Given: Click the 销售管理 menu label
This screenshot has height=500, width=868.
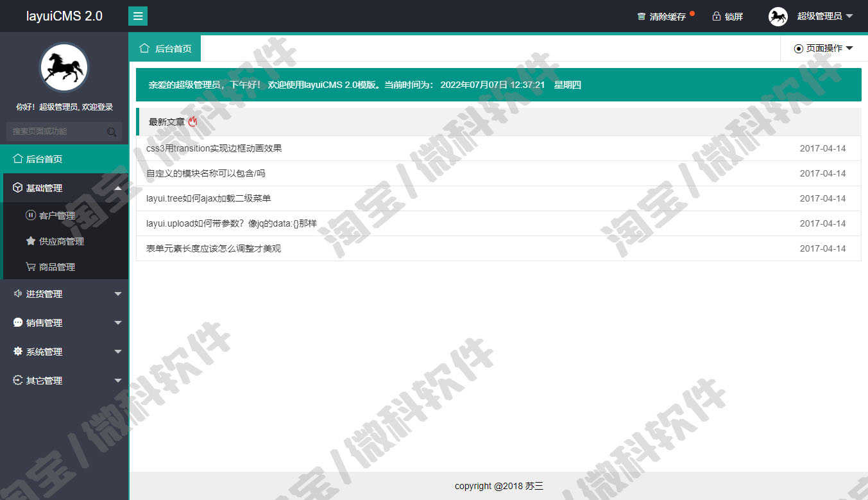Looking at the screenshot, I should coord(44,323).
